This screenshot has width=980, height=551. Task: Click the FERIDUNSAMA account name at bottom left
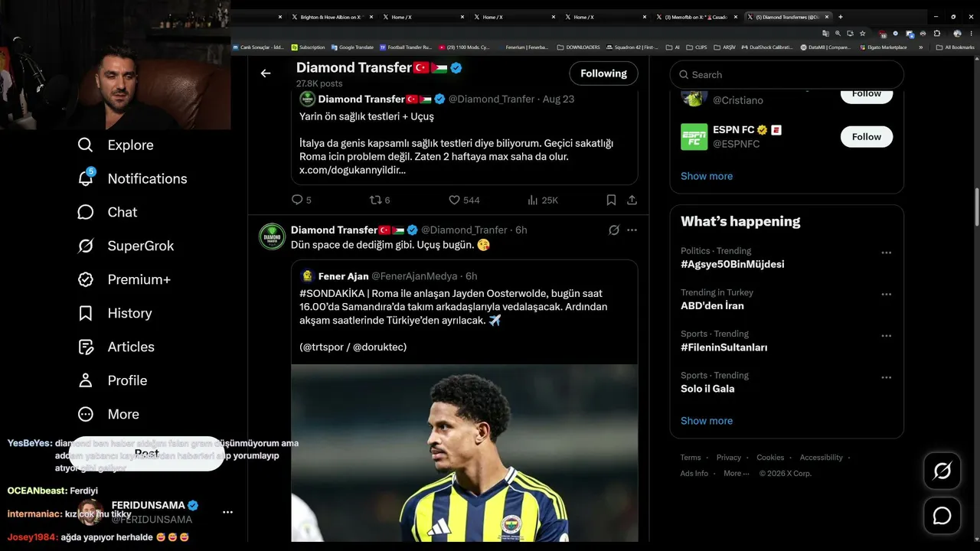click(x=149, y=505)
